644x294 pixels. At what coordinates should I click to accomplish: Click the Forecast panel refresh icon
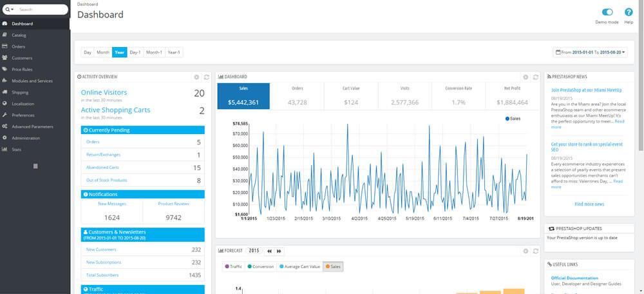[536, 251]
